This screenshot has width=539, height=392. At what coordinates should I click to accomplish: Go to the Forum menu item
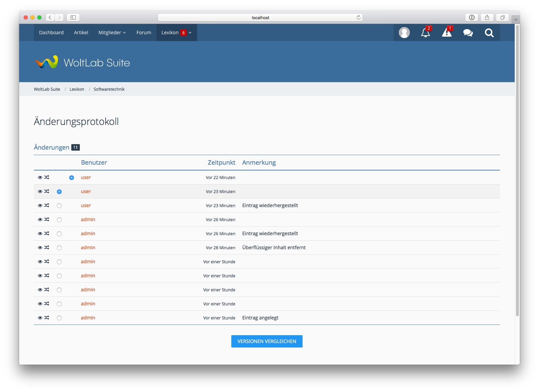click(x=144, y=33)
